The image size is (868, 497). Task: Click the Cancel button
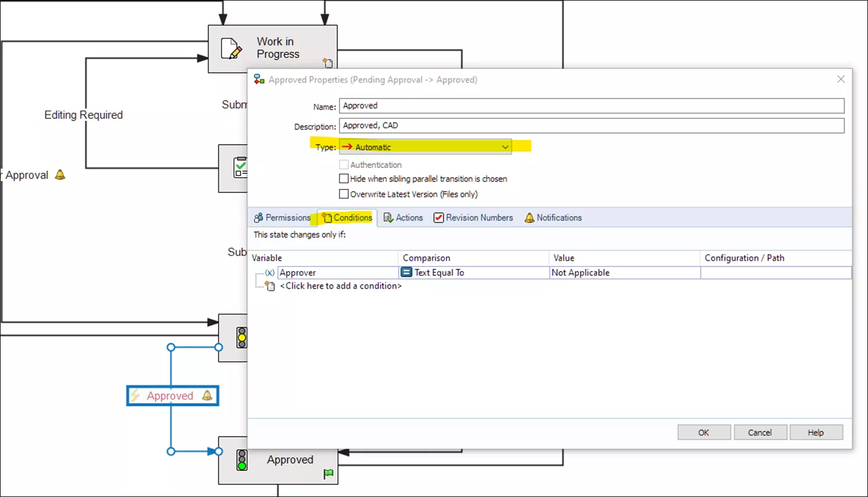point(760,433)
